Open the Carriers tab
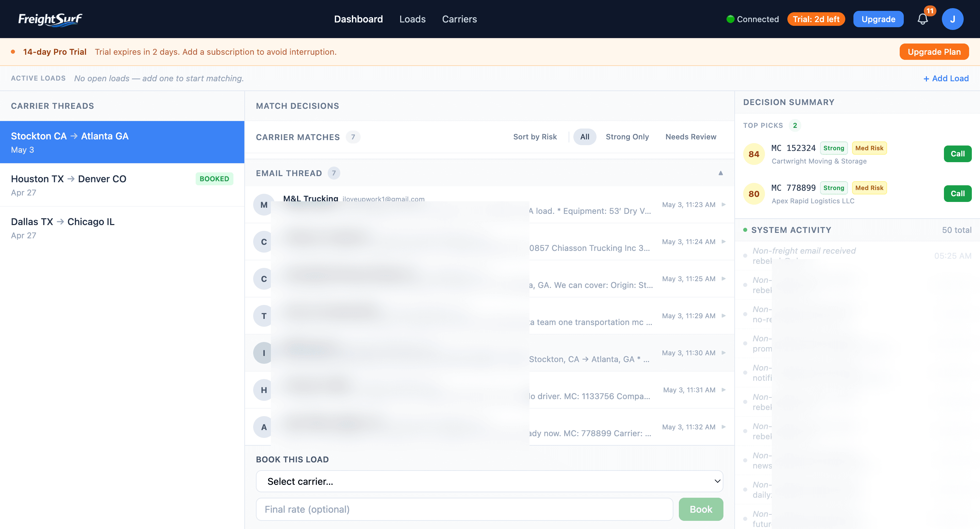The image size is (980, 529). [459, 19]
